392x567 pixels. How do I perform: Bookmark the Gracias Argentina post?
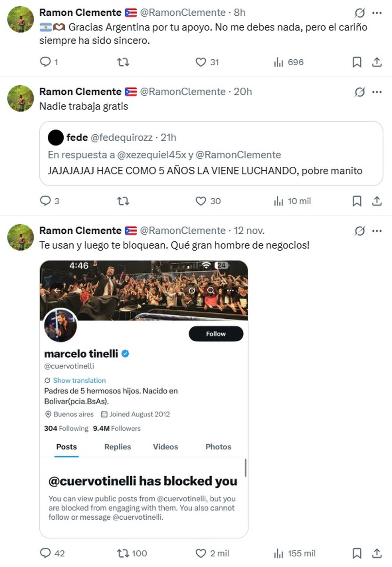pos(357,62)
